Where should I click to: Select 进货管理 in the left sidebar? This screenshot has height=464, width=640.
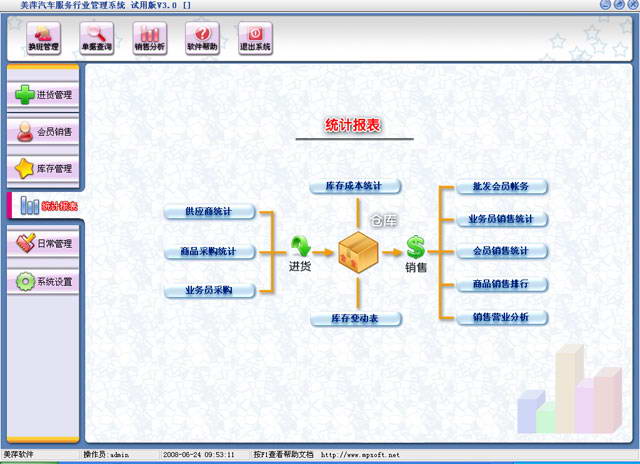coord(43,95)
